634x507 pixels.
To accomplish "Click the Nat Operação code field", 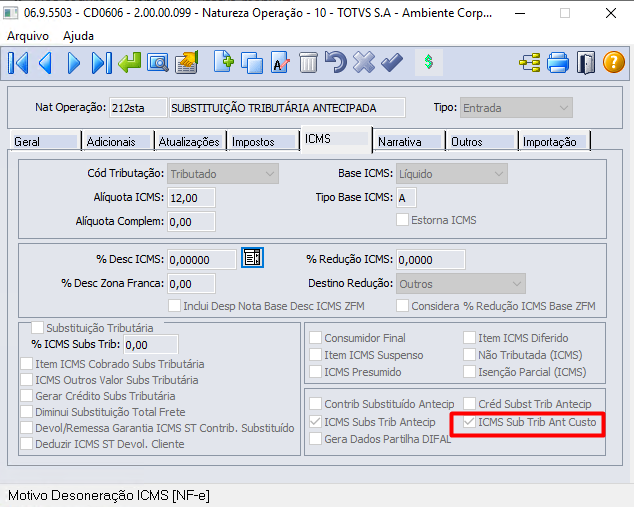I will (x=138, y=108).
